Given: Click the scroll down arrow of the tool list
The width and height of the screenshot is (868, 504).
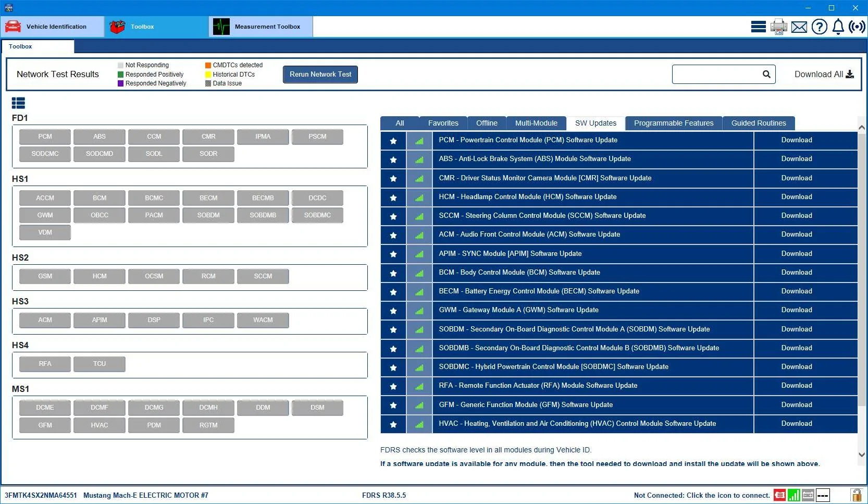Looking at the screenshot, I should click(862, 454).
